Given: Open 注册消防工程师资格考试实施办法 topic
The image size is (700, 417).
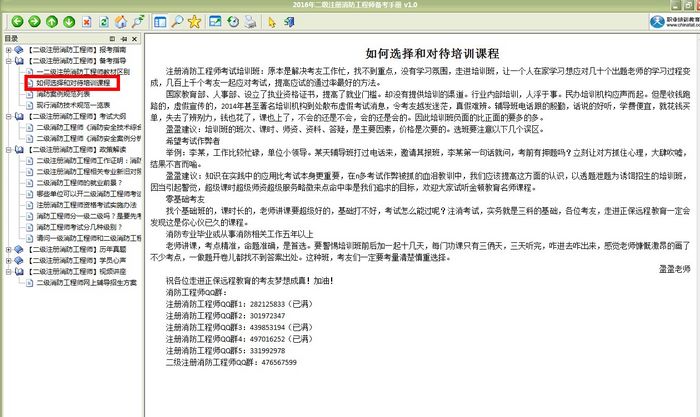Looking at the screenshot, I should [87, 205].
